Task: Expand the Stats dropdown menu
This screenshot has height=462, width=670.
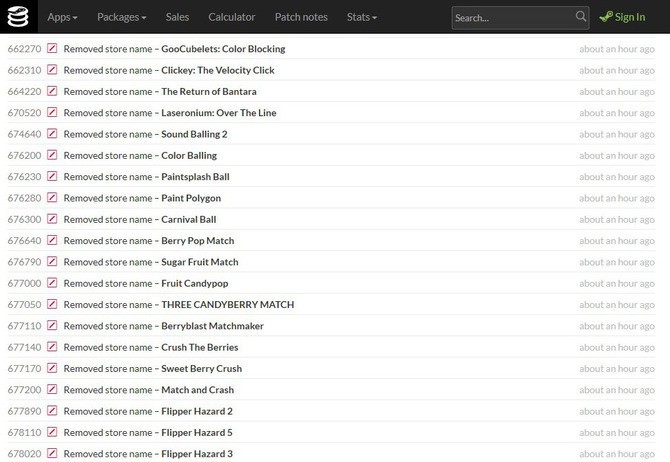Action: pyautogui.click(x=362, y=17)
